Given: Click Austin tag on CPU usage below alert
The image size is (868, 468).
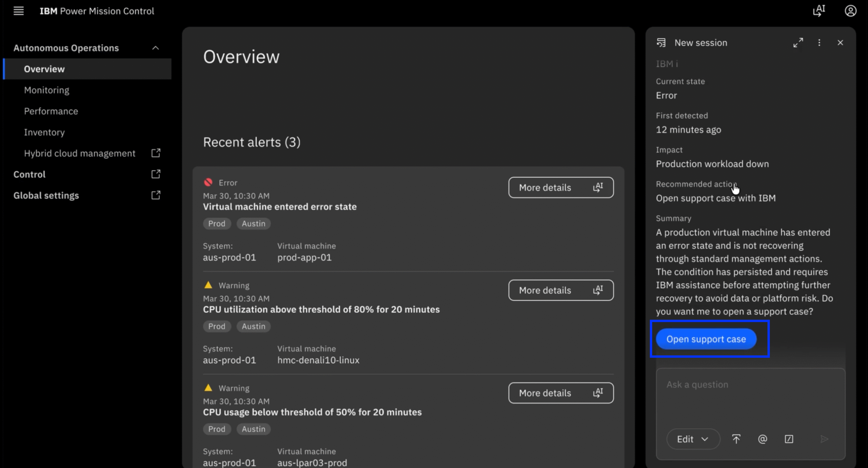Looking at the screenshot, I should (253, 429).
